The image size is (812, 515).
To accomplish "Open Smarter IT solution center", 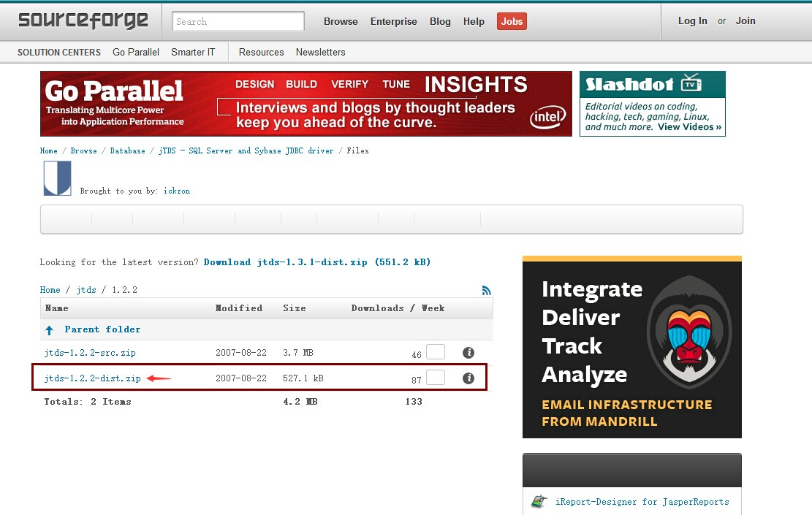I will (x=193, y=53).
